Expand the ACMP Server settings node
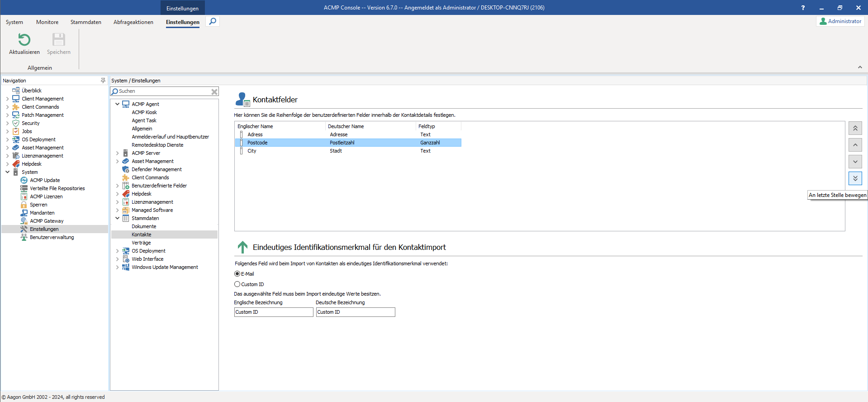Image resolution: width=868 pixels, height=402 pixels. coord(118,153)
